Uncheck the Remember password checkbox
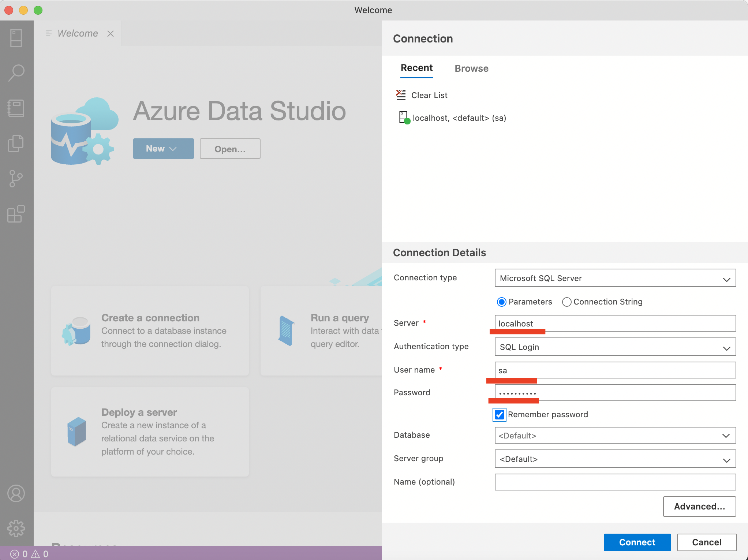This screenshot has width=748, height=560. pos(500,415)
